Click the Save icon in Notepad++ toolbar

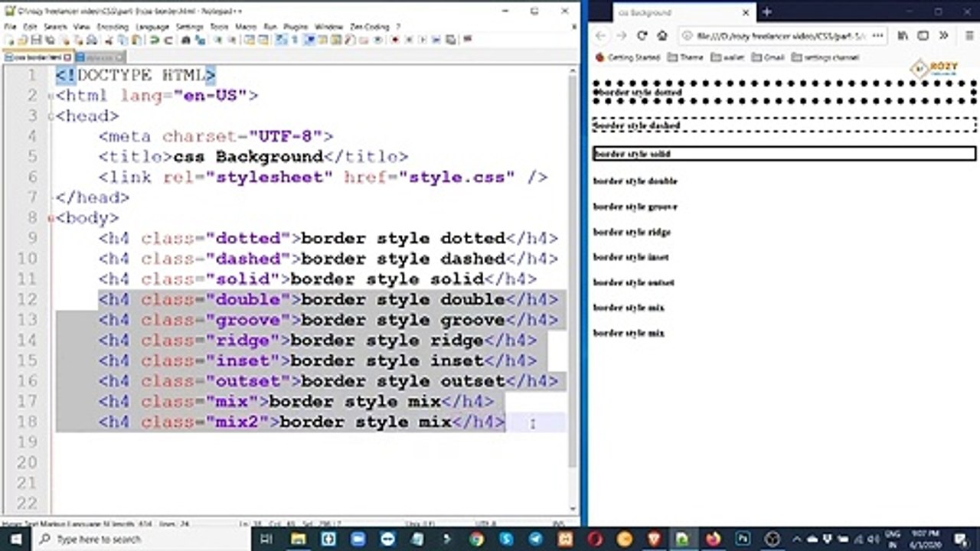click(36, 40)
